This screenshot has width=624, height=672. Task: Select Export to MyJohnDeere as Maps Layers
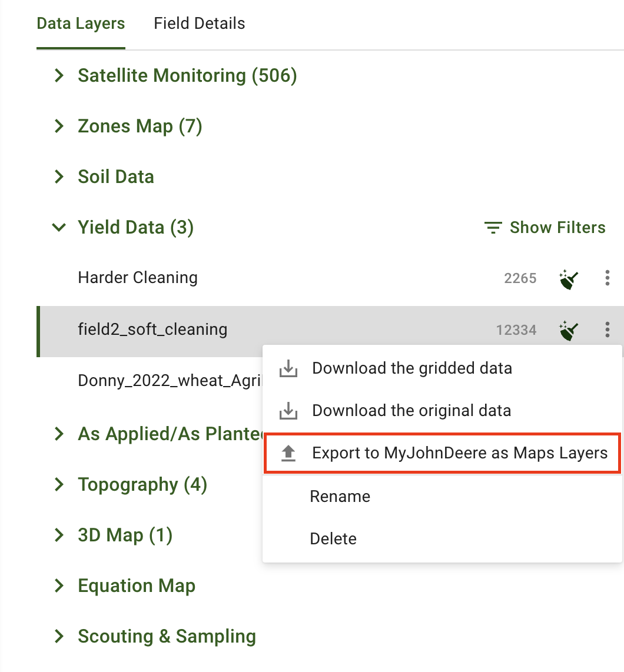click(459, 453)
